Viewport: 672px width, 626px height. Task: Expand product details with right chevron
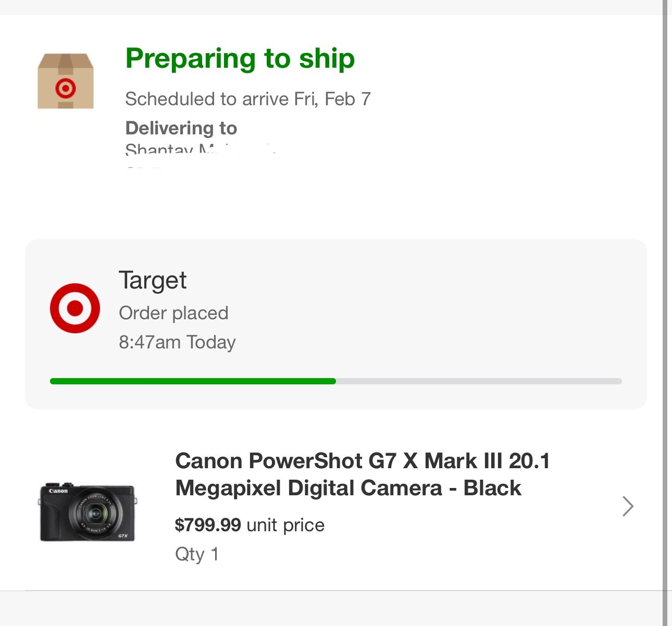628,506
